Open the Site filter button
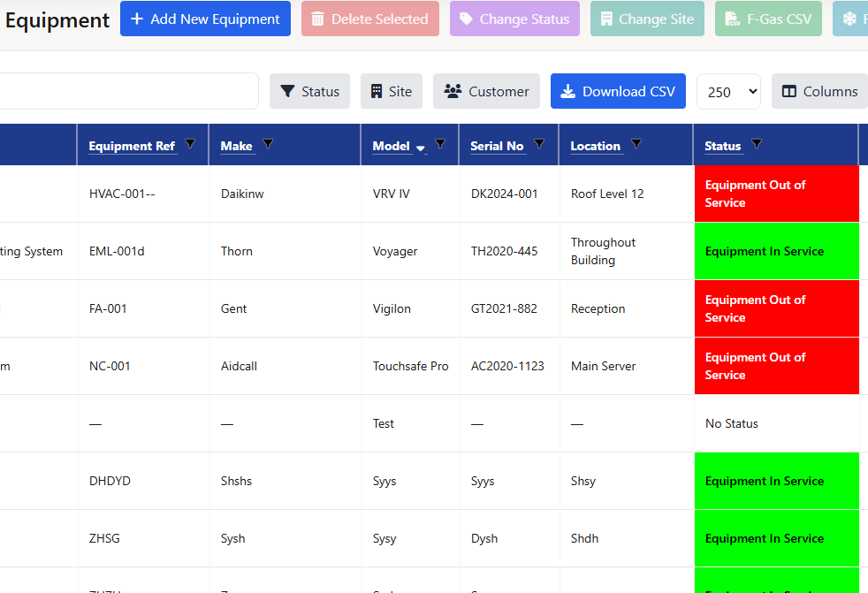The height and width of the screenshot is (593, 868). point(392,91)
